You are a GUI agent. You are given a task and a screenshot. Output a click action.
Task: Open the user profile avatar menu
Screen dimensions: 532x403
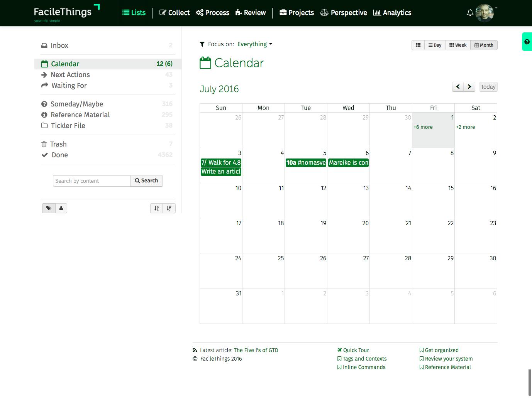[485, 13]
